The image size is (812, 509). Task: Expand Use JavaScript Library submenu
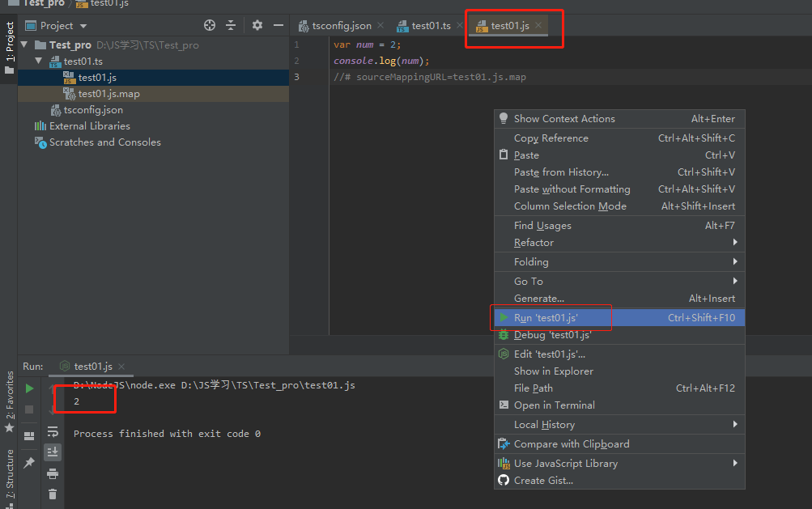(x=619, y=464)
